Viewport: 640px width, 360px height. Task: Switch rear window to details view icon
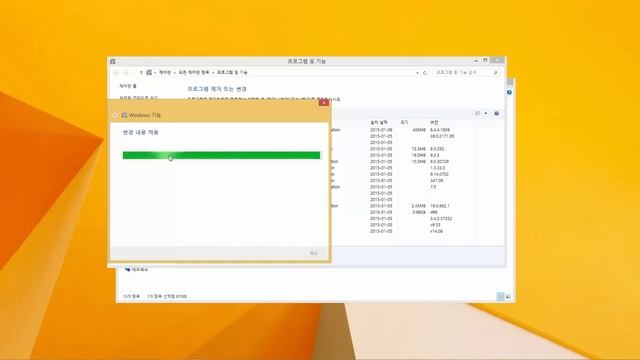point(500,296)
